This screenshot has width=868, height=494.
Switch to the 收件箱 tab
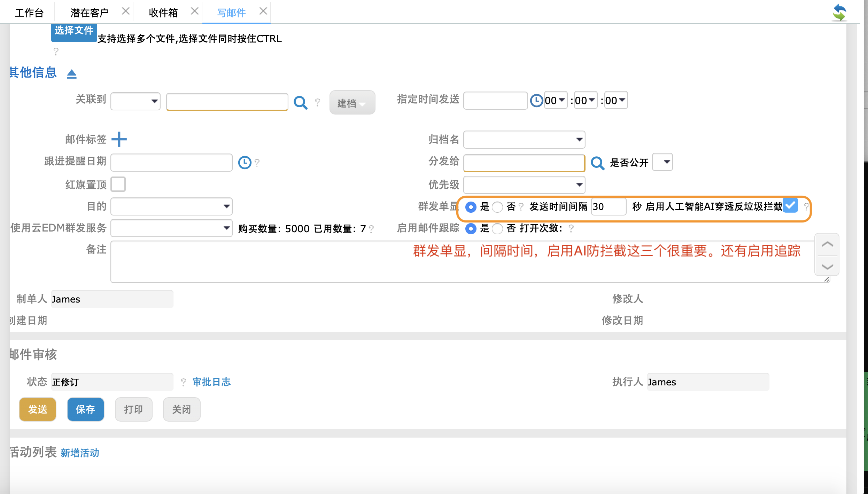point(163,13)
